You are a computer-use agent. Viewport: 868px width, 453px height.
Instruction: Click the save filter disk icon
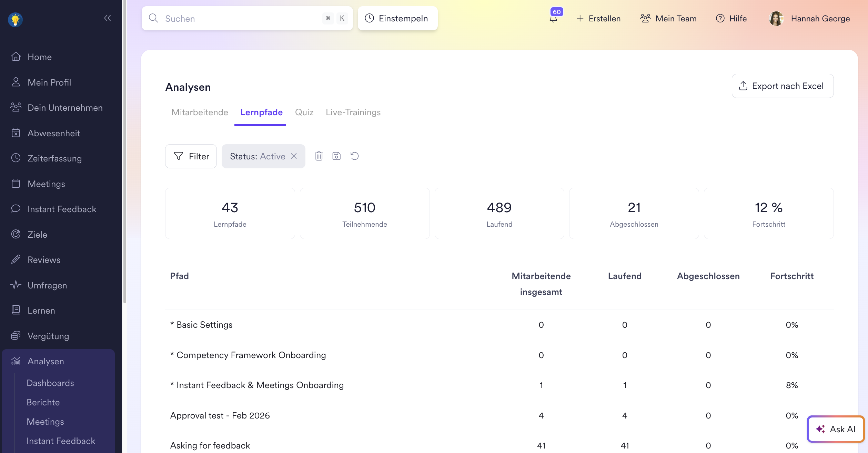coord(336,156)
